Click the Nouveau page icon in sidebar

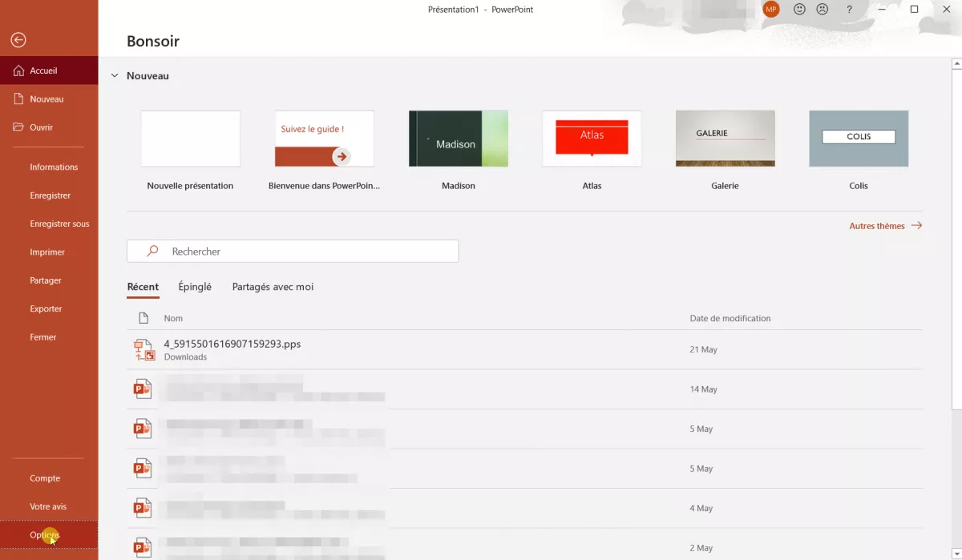click(19, 99)
